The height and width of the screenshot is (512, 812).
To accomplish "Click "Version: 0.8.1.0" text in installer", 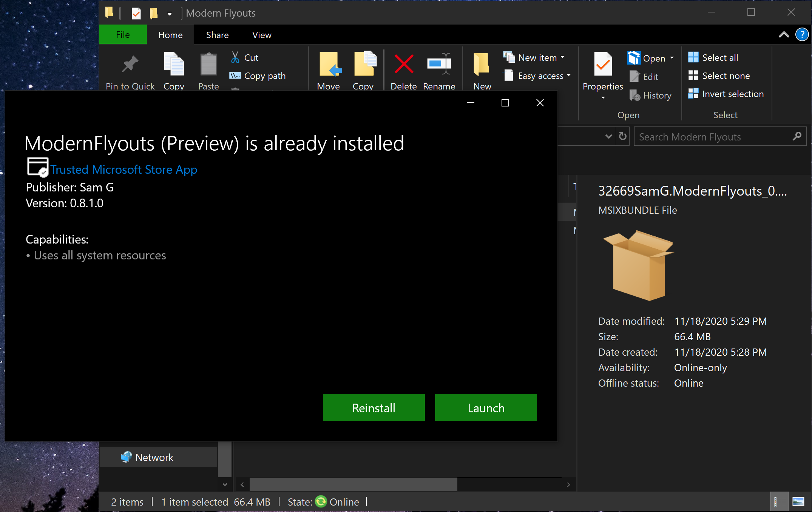I will coord(64,203).
